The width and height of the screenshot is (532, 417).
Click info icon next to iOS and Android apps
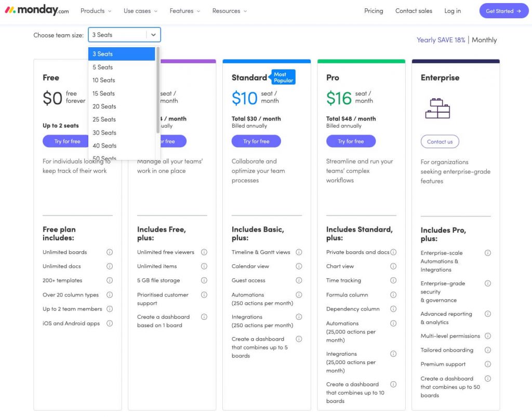click(x=110, y=323)
